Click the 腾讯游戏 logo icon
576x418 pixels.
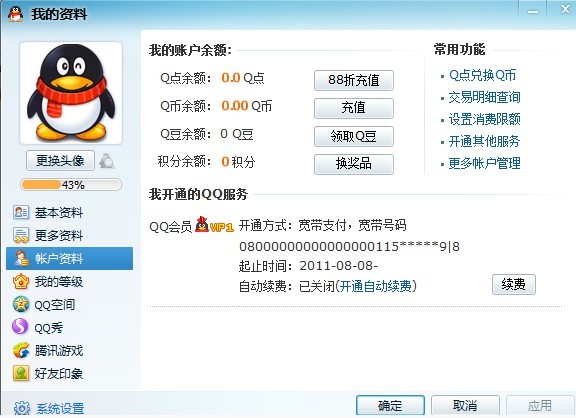point(21,350)
